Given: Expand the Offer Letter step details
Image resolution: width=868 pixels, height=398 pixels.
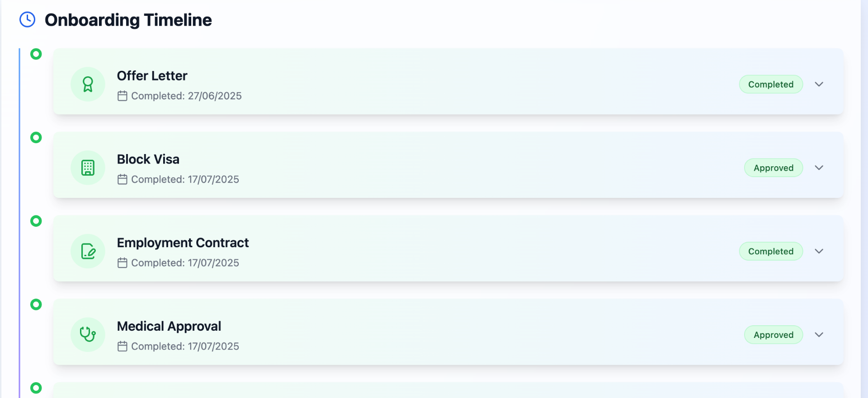Looking at the screenshot, I should [x=819, y=84].
